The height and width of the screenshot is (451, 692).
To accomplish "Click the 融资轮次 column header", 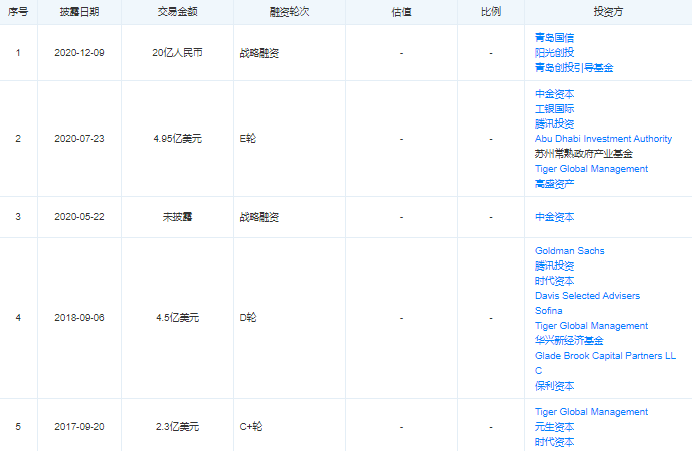I will [290, 12].
